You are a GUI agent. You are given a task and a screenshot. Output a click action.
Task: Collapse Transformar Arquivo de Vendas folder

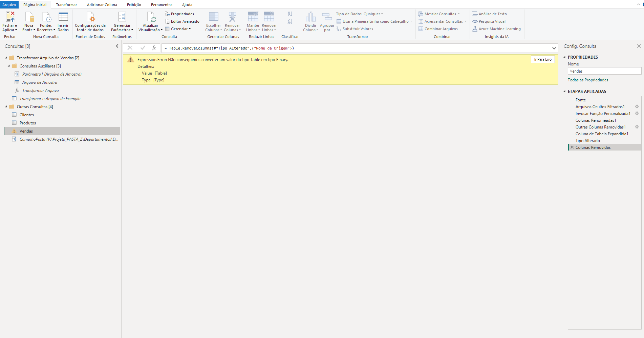(x=6, y=58)
